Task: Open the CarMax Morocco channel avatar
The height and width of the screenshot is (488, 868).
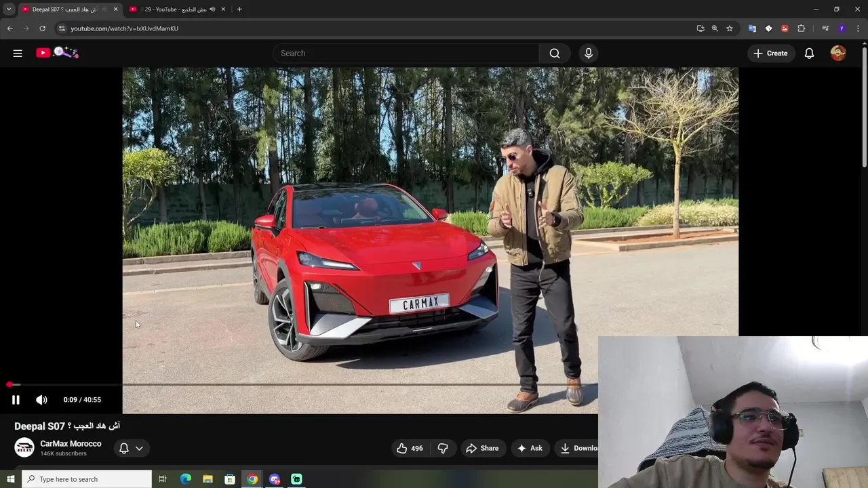Action: point(24,447)
